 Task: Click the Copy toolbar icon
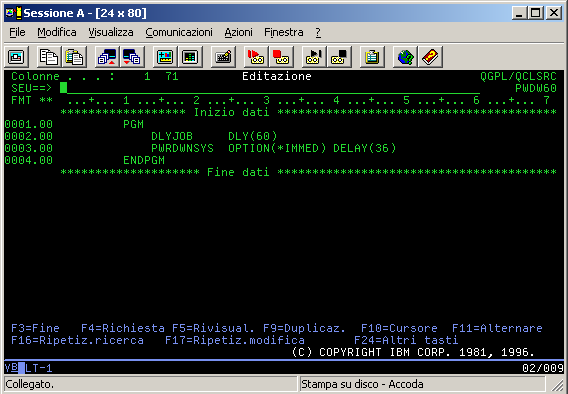49,57
